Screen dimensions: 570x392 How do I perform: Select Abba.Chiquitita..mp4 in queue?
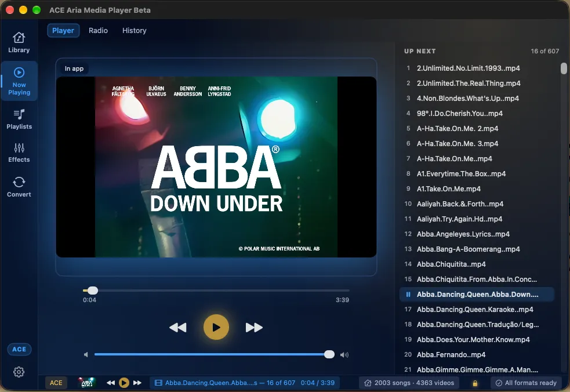[477, 264]
